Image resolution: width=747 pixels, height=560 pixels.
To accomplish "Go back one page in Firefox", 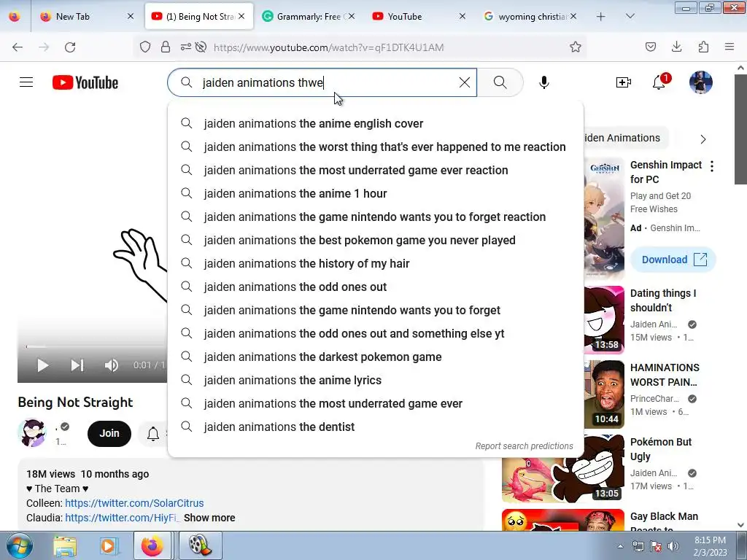I will tap(18, 47).
